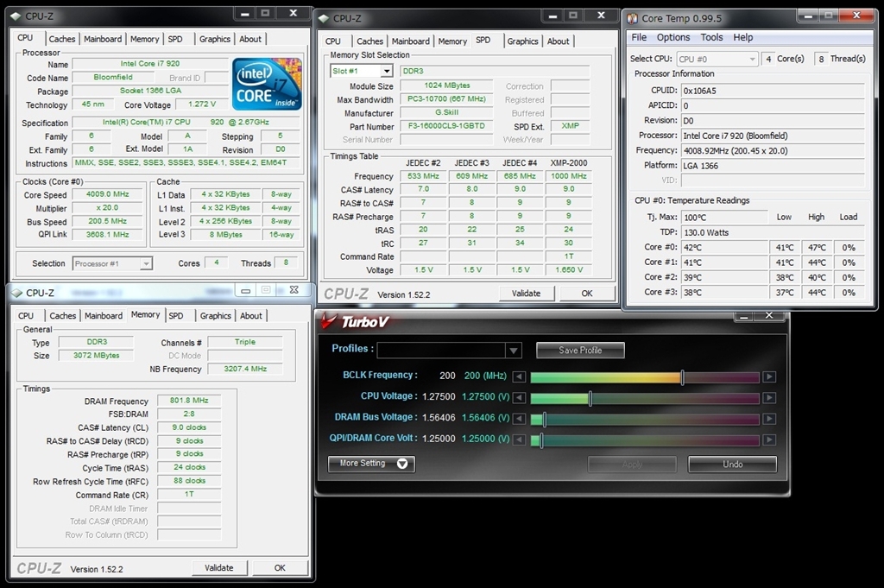Click the Part Number field F3-16000CL9-1GBTD
This screenshot has width=884, height=588.
click(x=445, y=126)
